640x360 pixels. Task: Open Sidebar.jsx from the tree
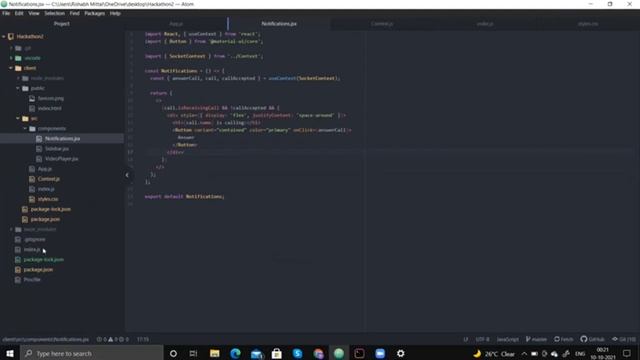[x=57, y=149]
